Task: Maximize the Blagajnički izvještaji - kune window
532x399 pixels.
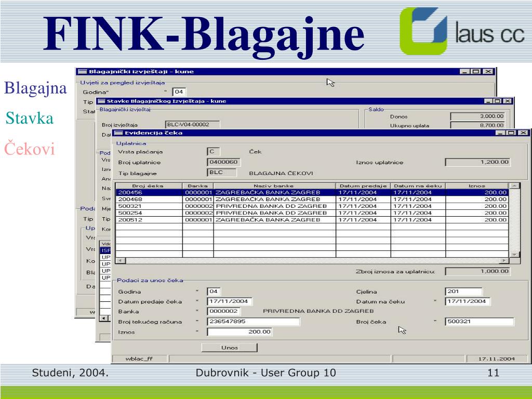Action: (476, 72)
